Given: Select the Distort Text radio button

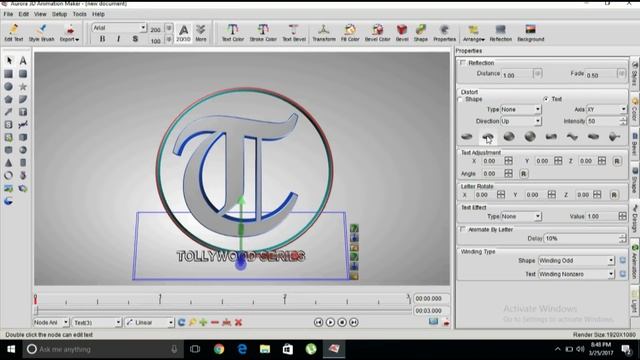Looking at the screenshot, I should (546, 99).
